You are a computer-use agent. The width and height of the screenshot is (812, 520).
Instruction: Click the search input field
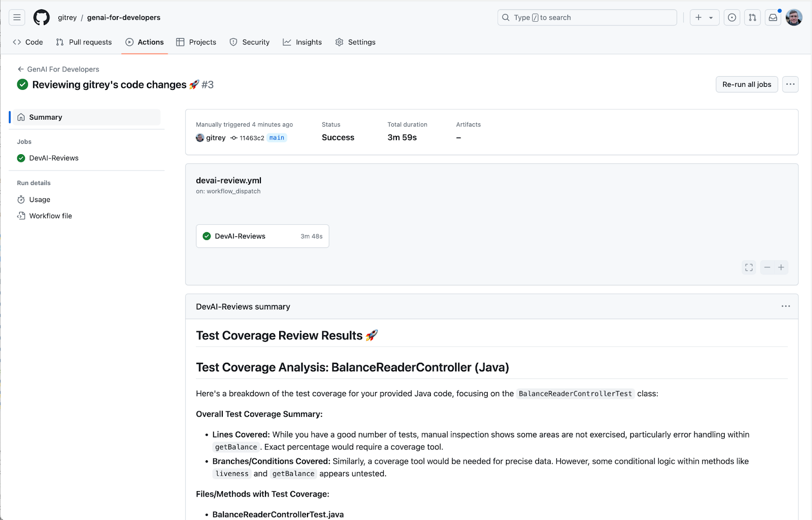point(587,17)
